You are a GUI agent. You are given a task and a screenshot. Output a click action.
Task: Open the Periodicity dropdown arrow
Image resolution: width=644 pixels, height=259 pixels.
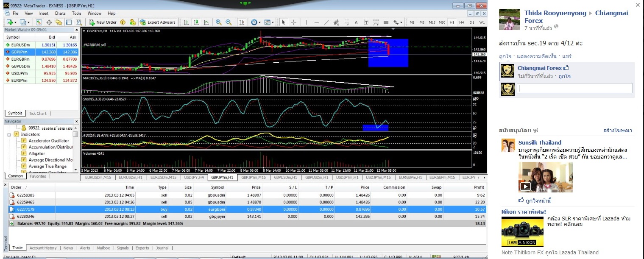(259, 22)
